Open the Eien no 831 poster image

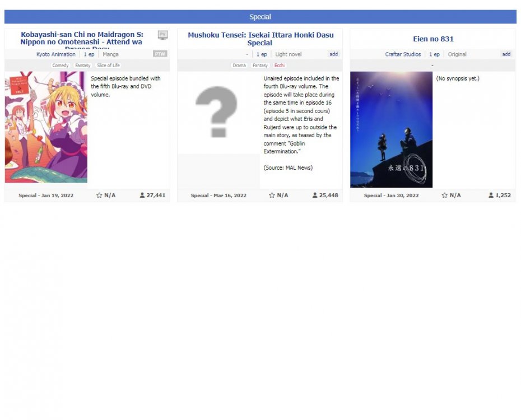click(392, 129)
